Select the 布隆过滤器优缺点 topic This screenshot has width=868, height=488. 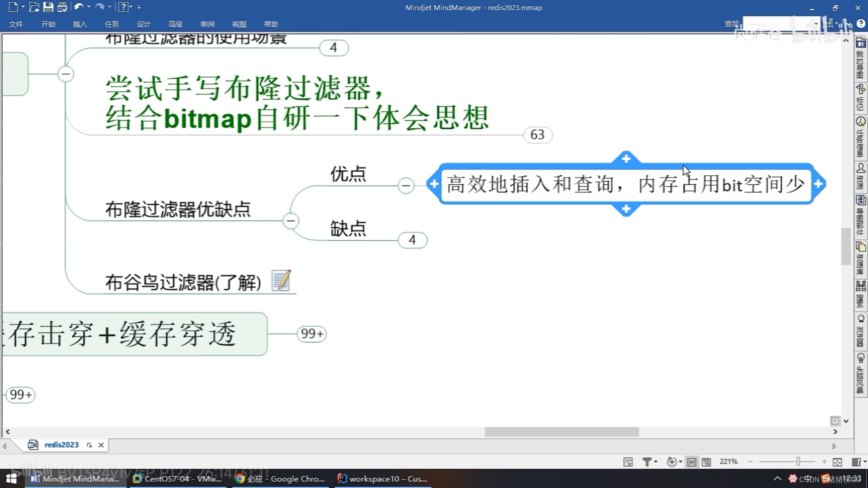pyautogui.click(x=178, y=209)
